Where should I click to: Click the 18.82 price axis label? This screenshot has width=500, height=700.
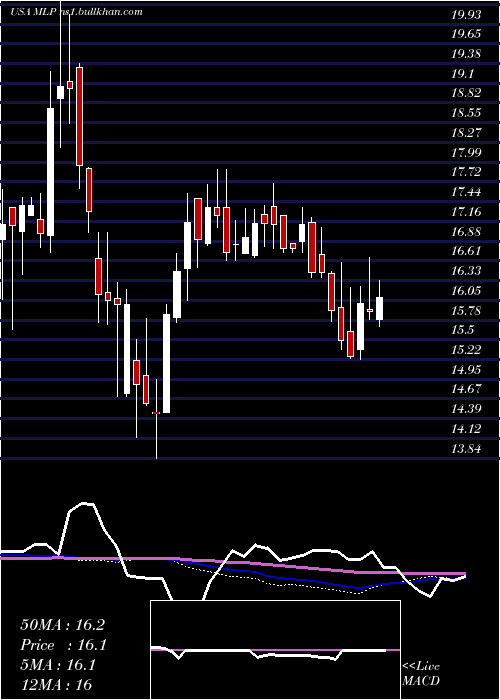(467, 93)
